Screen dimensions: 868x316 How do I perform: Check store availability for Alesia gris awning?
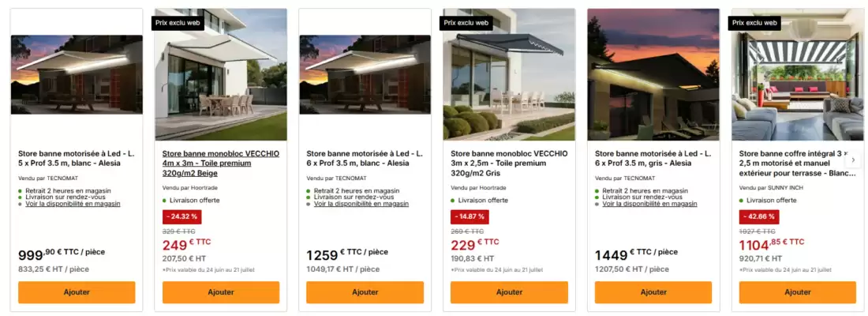point(650,204)
